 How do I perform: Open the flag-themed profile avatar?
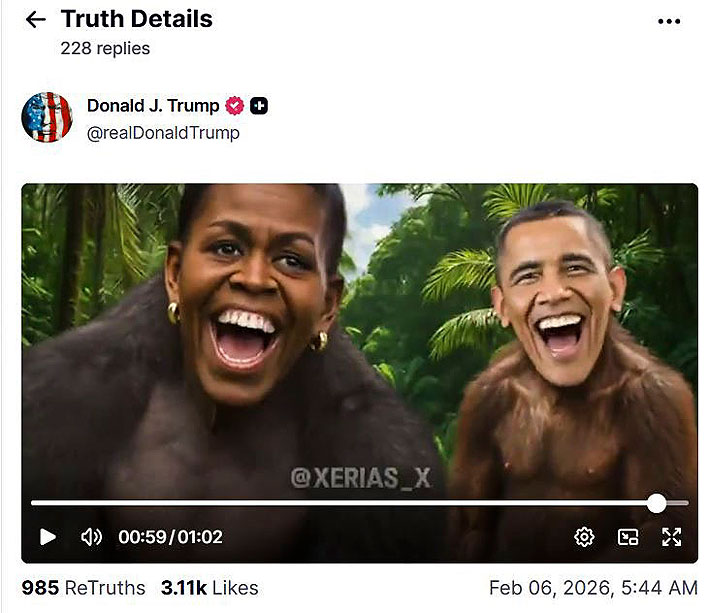click(47, 117)
